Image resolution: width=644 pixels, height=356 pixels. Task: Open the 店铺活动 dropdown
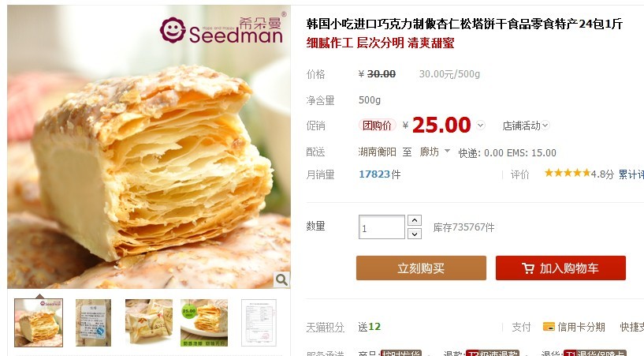[526, 126]
